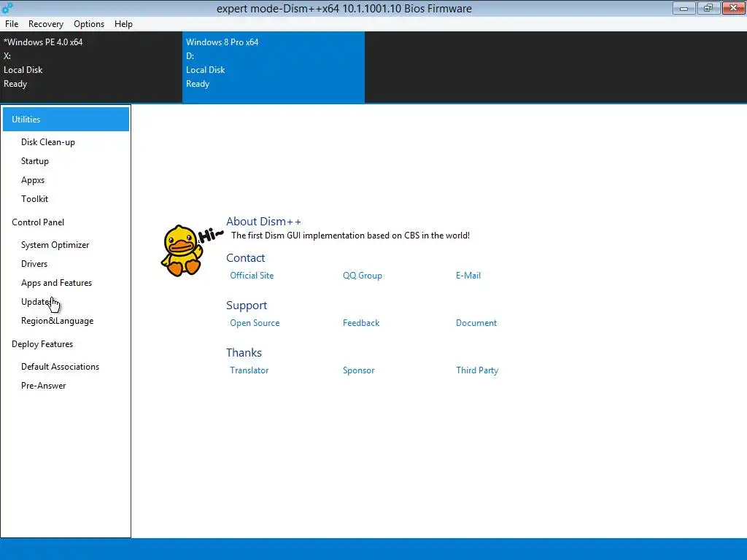Open Apps and Features

(x=56, y=283)
